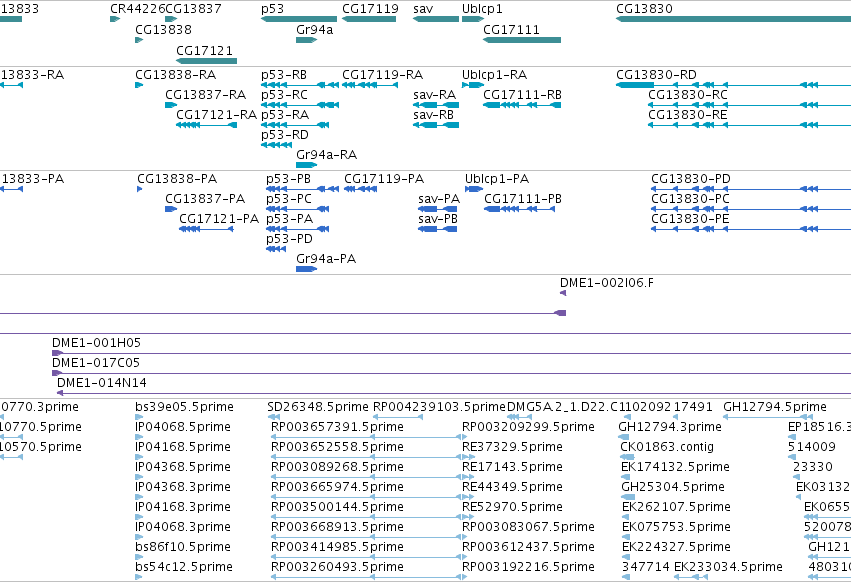Viewport: 851px width, 582px height.
Task: Select the CG13830-RE transcript label
Action: pyautogui.click(x=688, y=115)
